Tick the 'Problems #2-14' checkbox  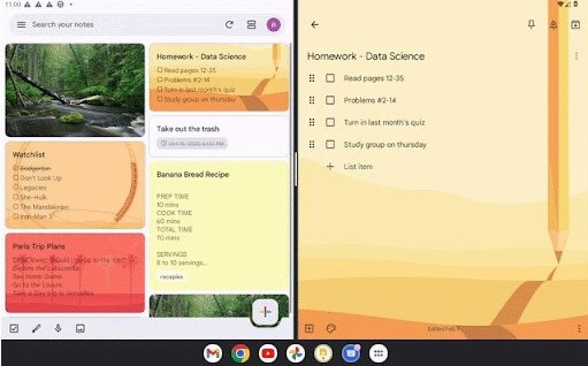coord(330,100)
